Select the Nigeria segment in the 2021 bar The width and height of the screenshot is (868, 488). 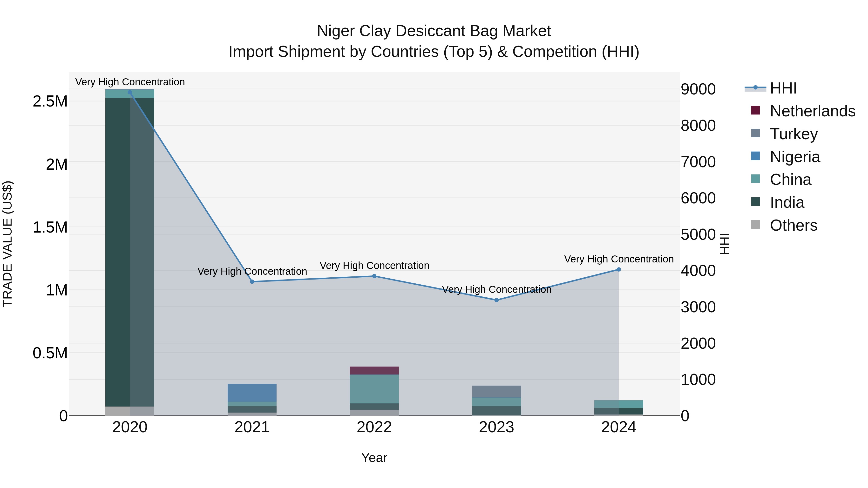(252, 393)
